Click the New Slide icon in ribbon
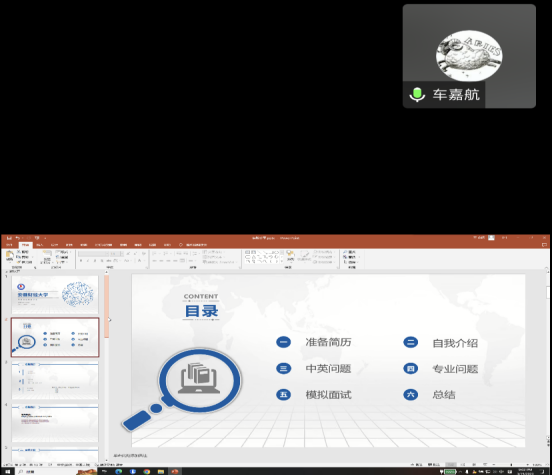The width and height of the screenshot is (552, 475). (47, 256)
